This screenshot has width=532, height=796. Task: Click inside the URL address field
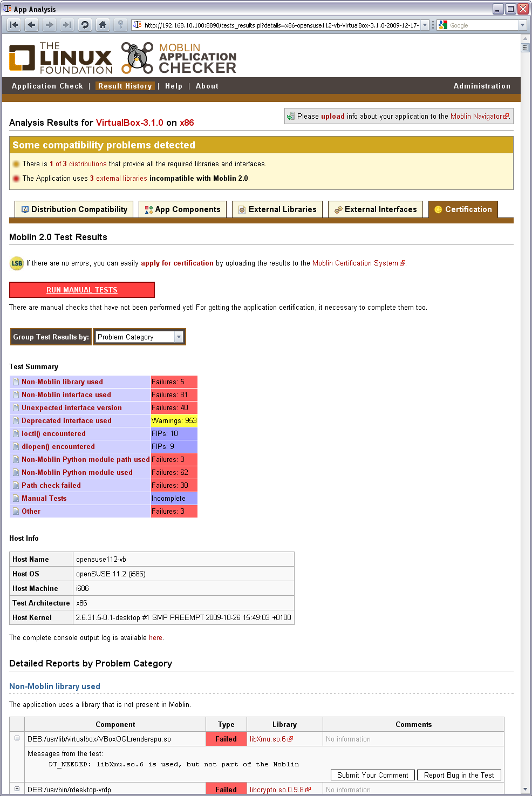click(x=281, y=25)
